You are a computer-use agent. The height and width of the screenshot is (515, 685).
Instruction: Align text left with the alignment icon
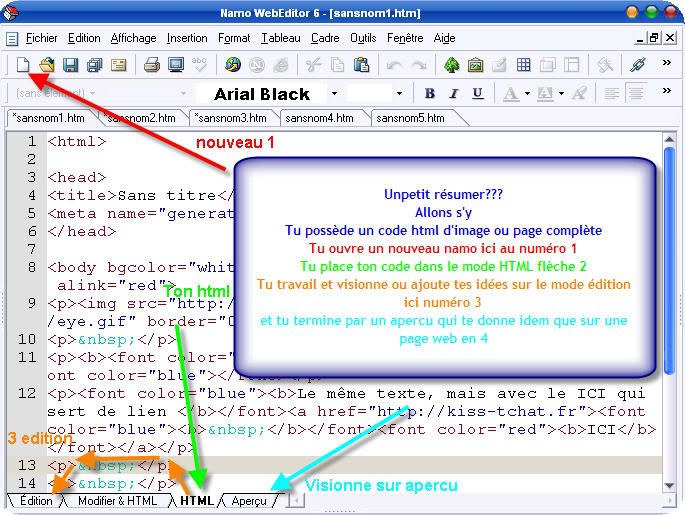click(x=612, y=93)
